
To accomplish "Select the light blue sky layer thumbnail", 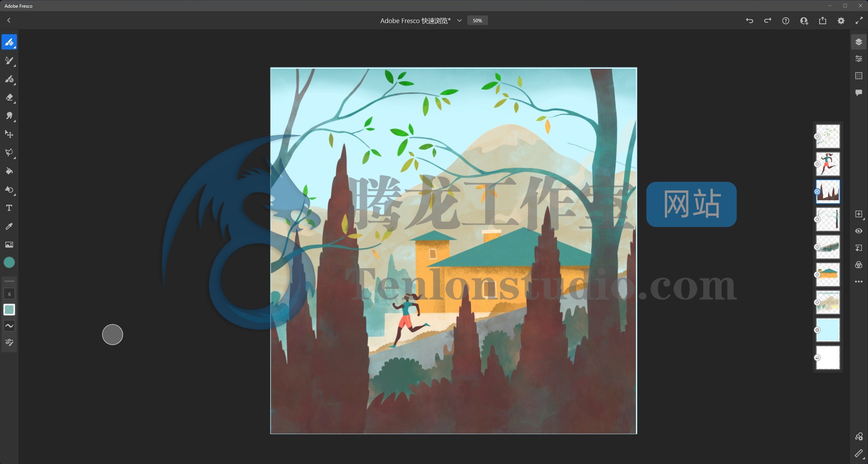I will tap(828, 330).
